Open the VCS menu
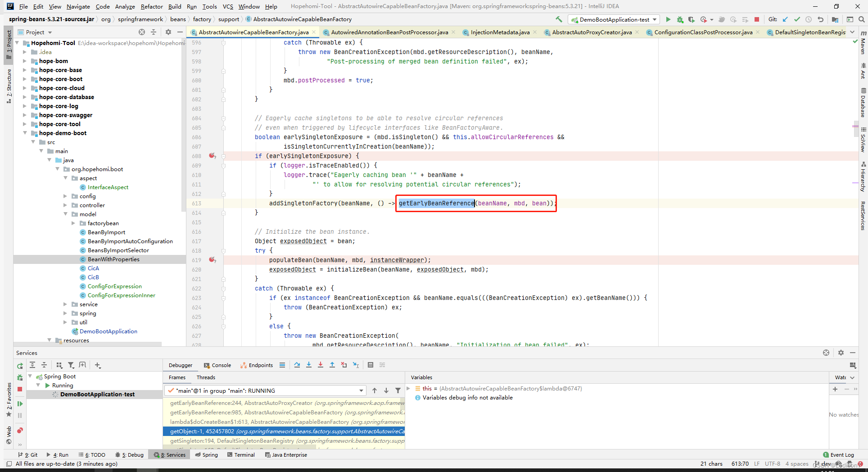The image size is (868, 472). (x=228, y=6)
